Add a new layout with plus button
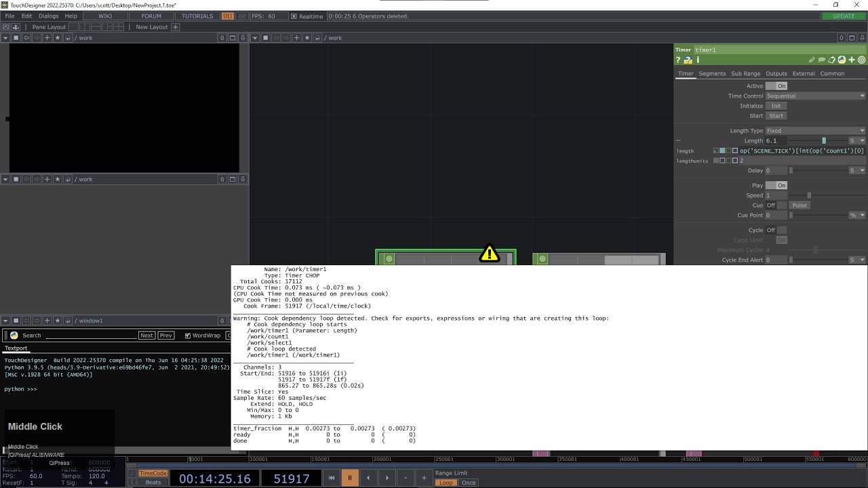 175,27
